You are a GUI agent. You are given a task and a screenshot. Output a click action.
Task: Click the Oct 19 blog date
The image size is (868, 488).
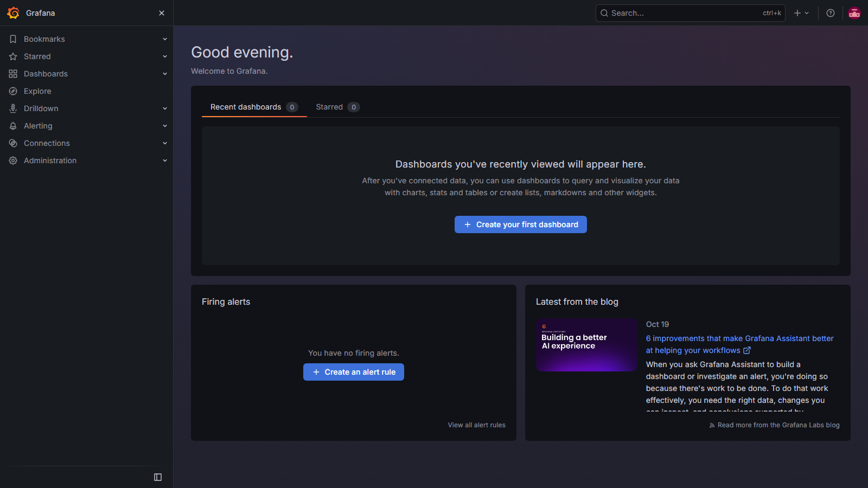658,324
